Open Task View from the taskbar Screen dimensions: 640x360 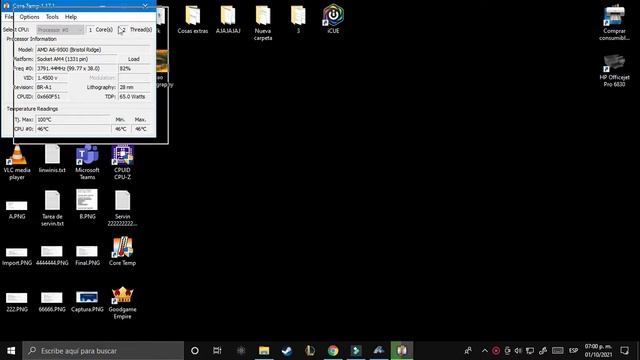click(217, 351)
